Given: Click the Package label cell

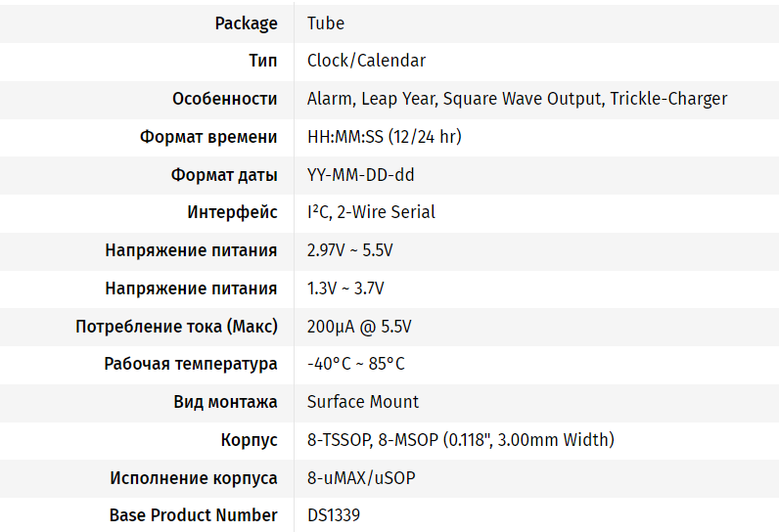Looking at the screenshot, I should [246, 23].
